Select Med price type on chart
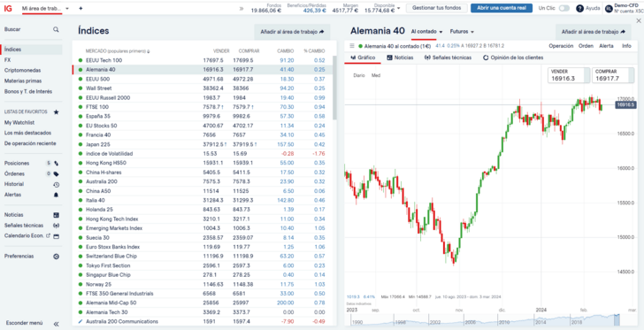 (x=376, y=75)
